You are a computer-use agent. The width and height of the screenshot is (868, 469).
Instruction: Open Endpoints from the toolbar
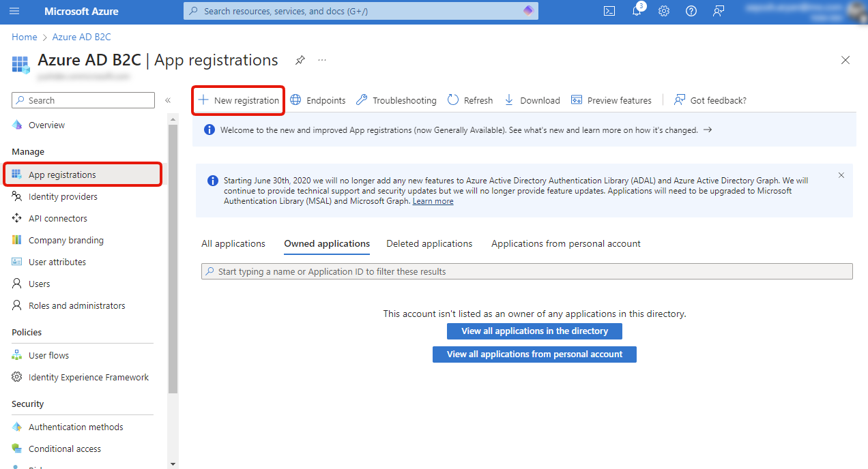317,100
